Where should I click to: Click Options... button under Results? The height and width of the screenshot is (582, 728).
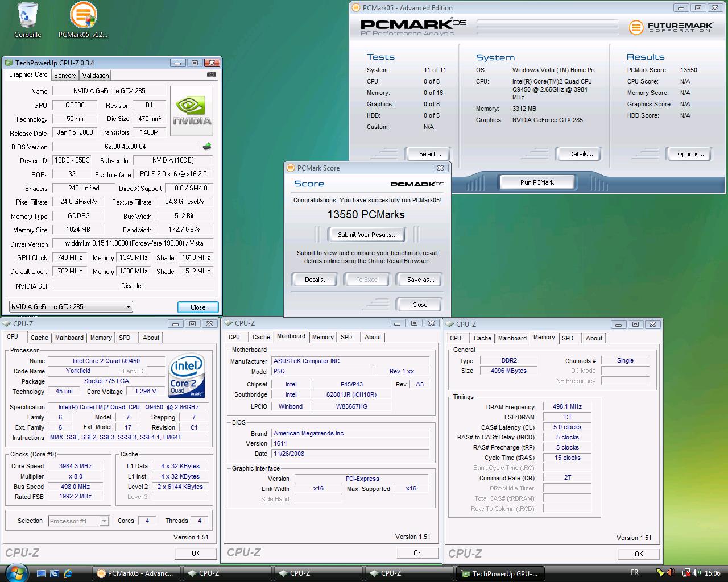[x=690, y=154]
